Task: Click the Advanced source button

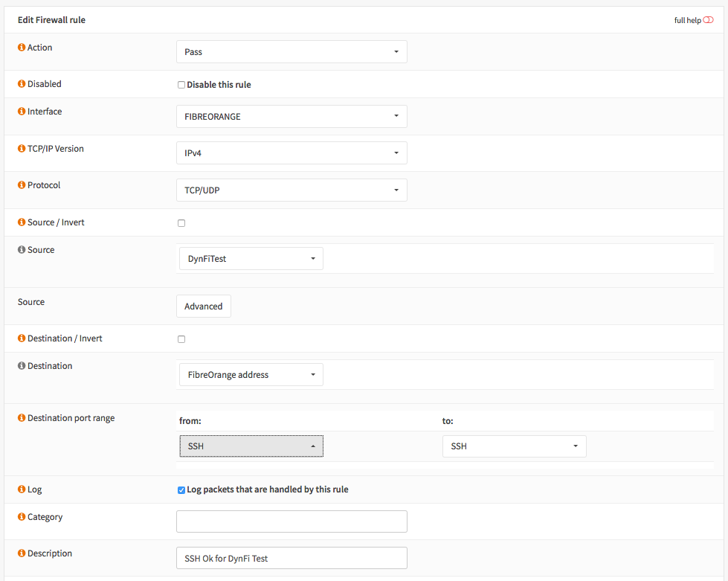Action: coord(203,306)
